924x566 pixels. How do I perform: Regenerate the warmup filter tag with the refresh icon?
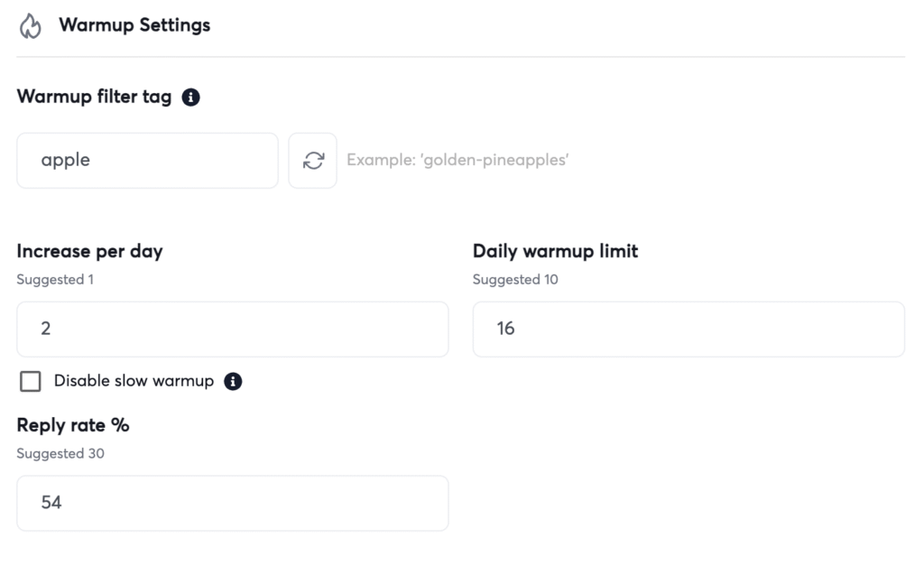click(313, 161)
